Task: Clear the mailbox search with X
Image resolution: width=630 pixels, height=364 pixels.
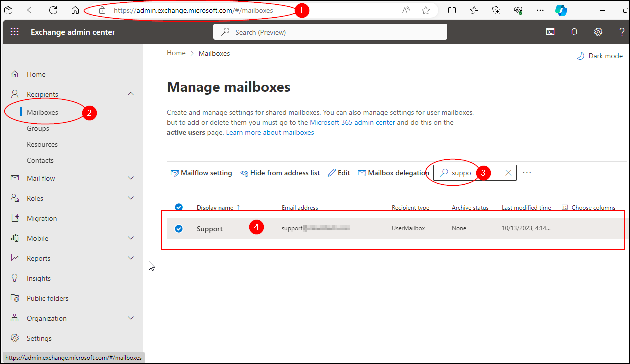Action: [x=508, y=173]
